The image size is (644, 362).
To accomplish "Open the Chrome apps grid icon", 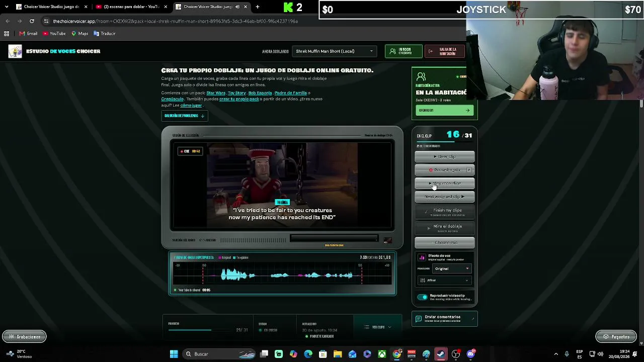I will pos(7,34).
